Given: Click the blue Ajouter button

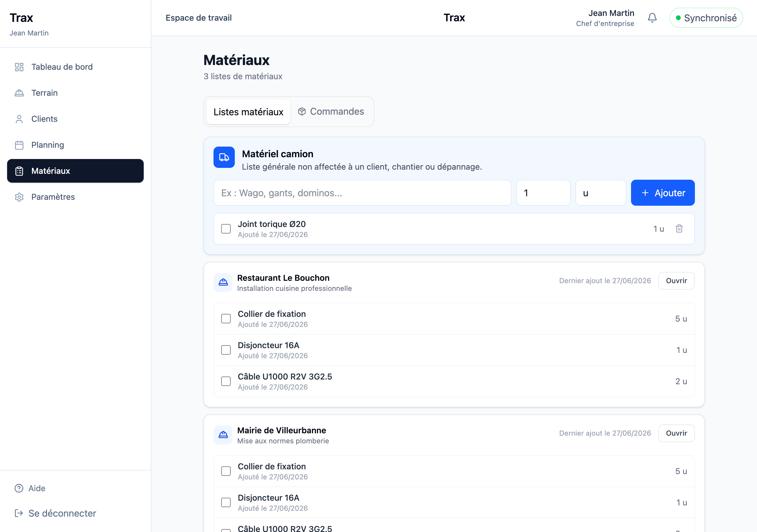Looking at the screenshot, I should point(663,193).
